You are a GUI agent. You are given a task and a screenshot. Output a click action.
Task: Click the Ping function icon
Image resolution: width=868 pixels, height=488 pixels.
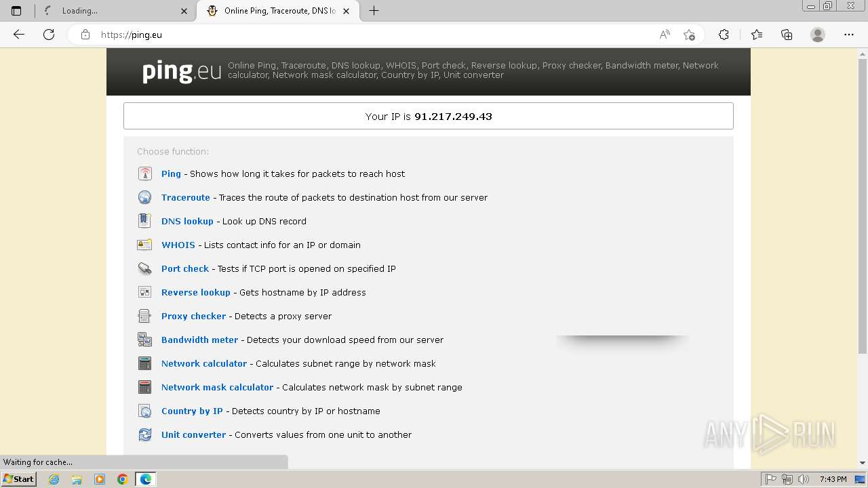(144, 174)
